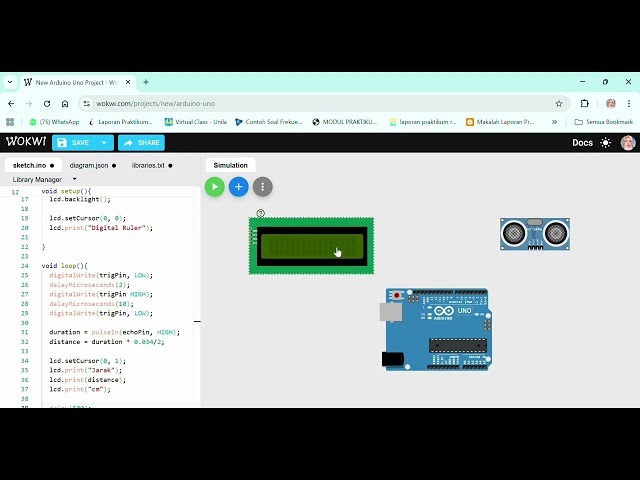
Task: Open the MODUL PRAKTIKU... bookmark
Action: (344, 122)
